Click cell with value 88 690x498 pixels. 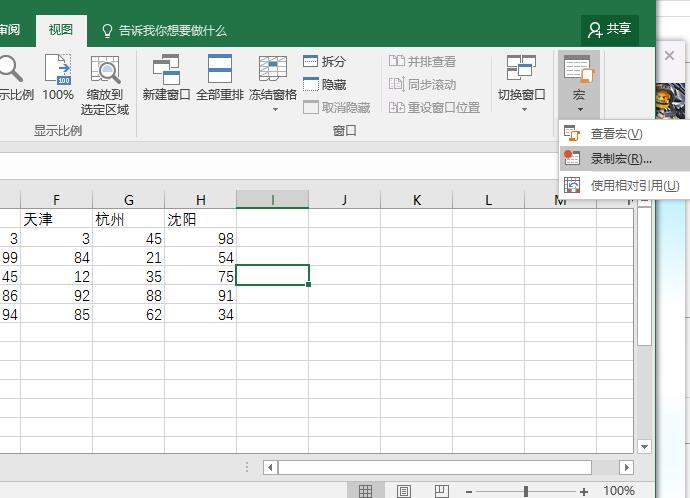(128, 295)
